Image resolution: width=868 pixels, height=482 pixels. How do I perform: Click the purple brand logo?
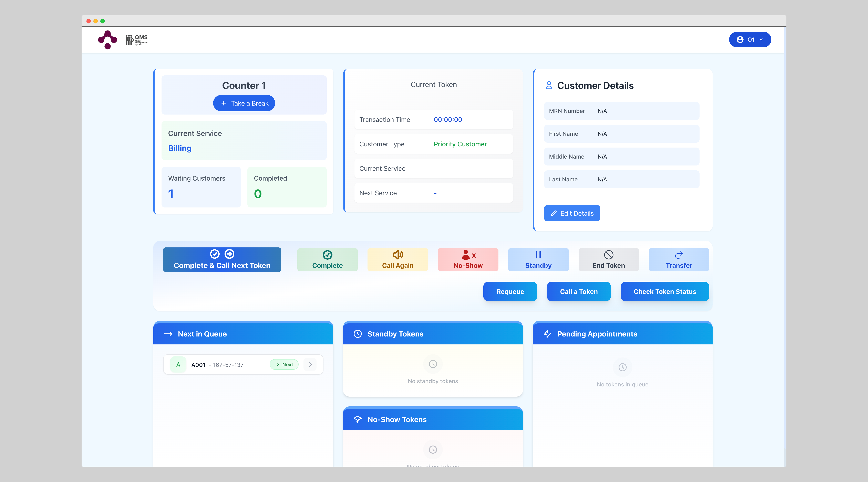click(107, 40)
